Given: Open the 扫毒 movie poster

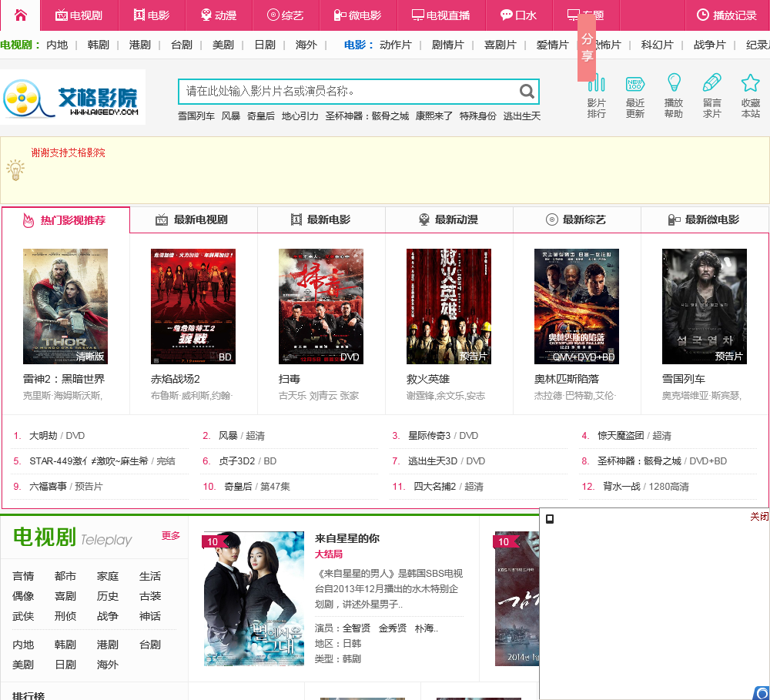Looking at the screenshot, I should tap(320, 306).
